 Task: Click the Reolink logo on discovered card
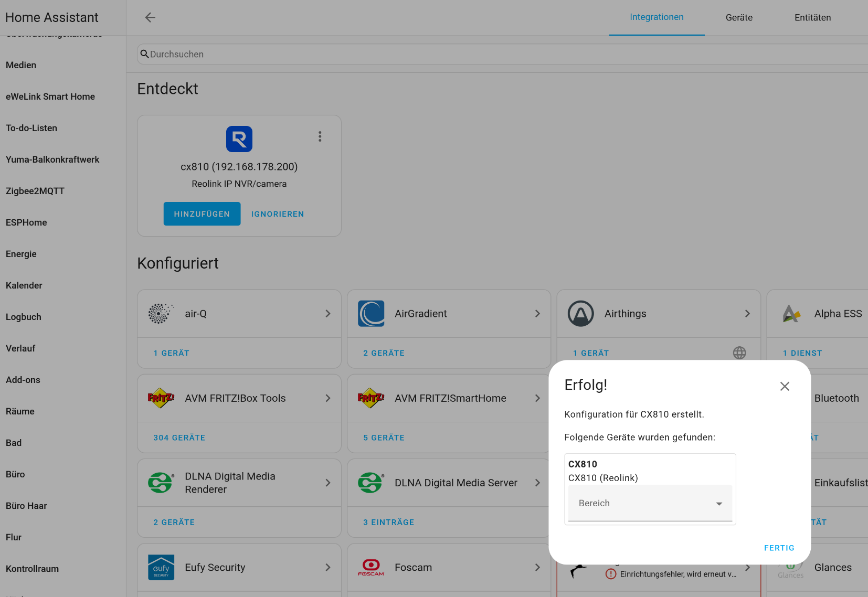point(239,139)
